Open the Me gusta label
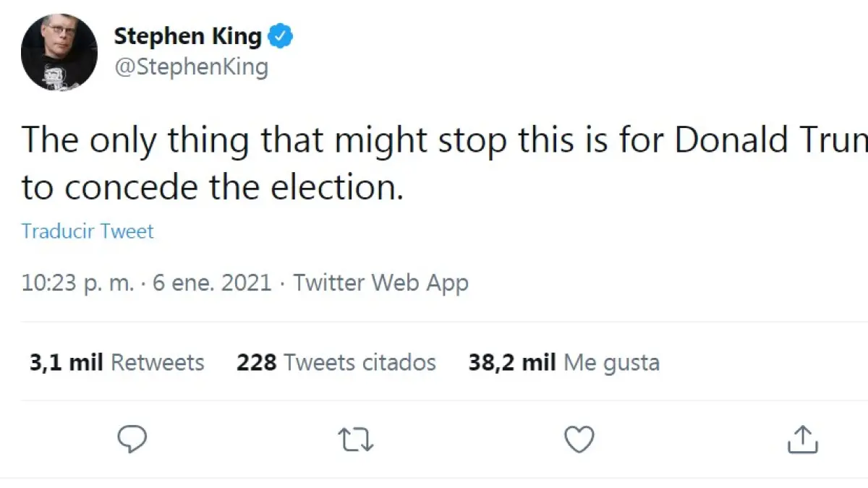The height and width of the screenshot is (488, 868). point(611,361)
